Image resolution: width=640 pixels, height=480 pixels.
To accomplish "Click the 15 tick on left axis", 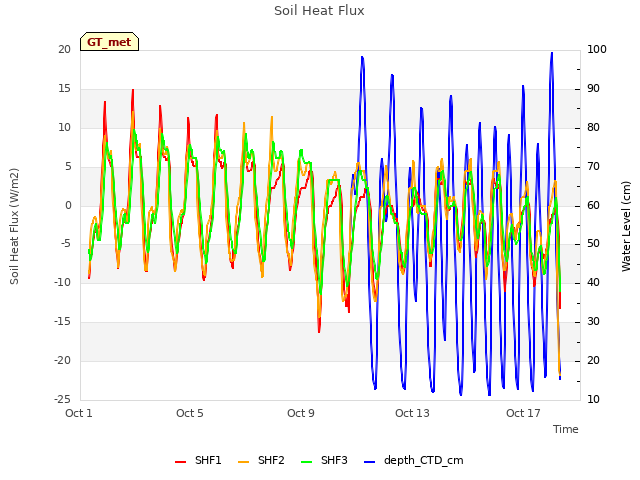I will (64, 89).
